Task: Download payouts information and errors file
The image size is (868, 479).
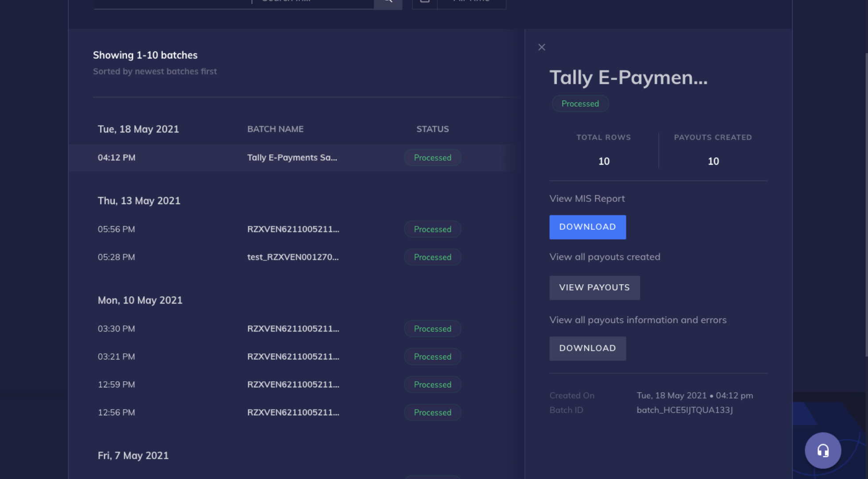Action: click(x=588, y=348)
